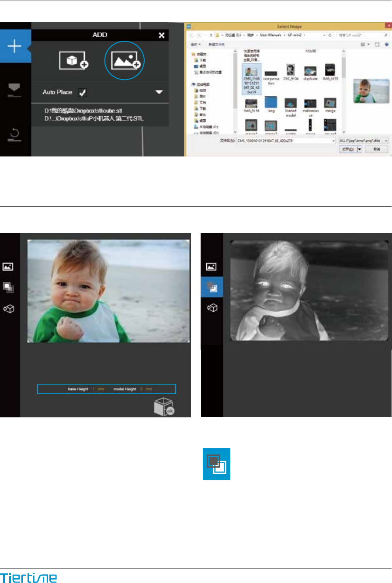
Task: Select the merge file thumbnail
Action: coord(330,105)
